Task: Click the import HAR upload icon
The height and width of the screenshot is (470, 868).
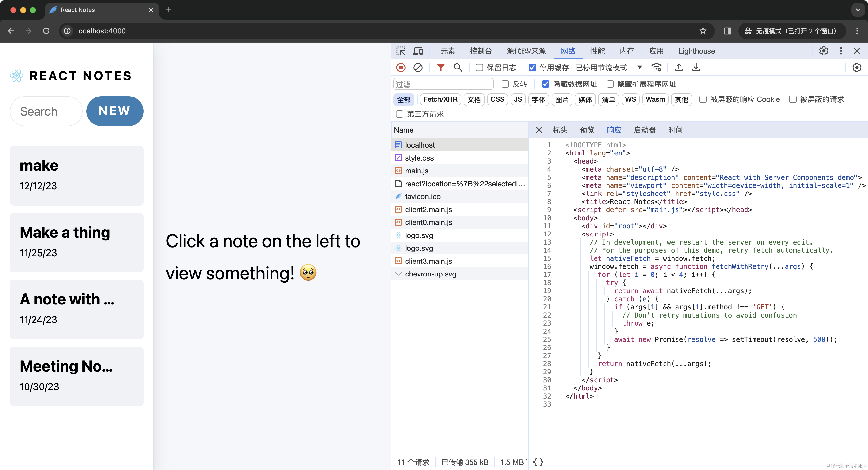Action: [x=679, y=68]
